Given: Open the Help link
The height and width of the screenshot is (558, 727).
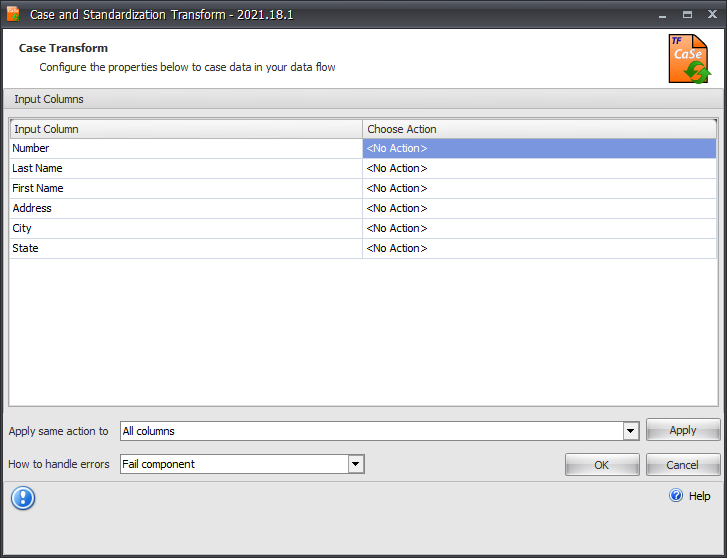Looking at the screenshot, I should (x=699, y=496).
